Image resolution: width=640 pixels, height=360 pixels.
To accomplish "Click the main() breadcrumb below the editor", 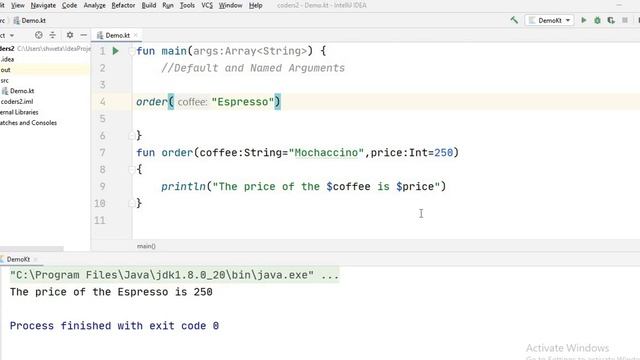I will pyautogui.click(x=146, y=246).
